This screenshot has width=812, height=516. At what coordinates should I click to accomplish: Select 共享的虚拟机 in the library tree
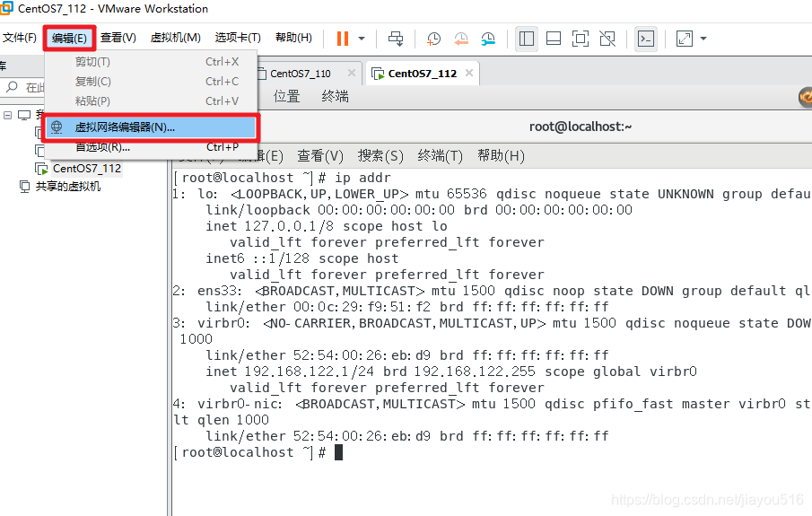68,187
